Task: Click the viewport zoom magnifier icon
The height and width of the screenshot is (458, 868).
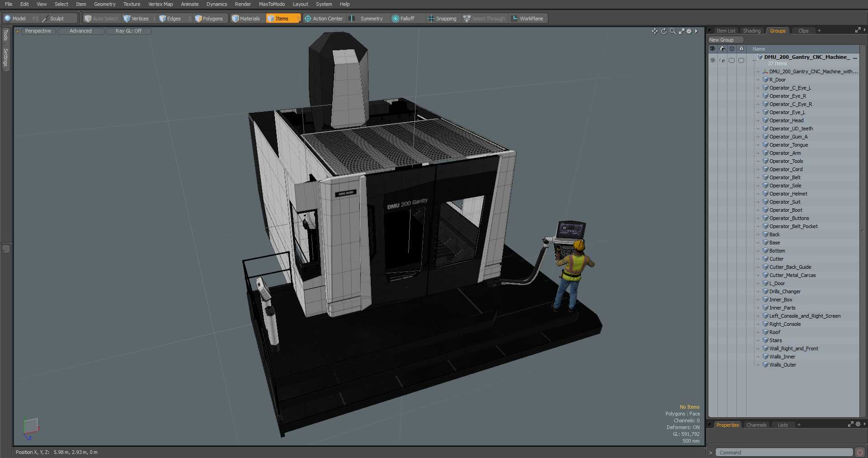Action: click(673, 31)
